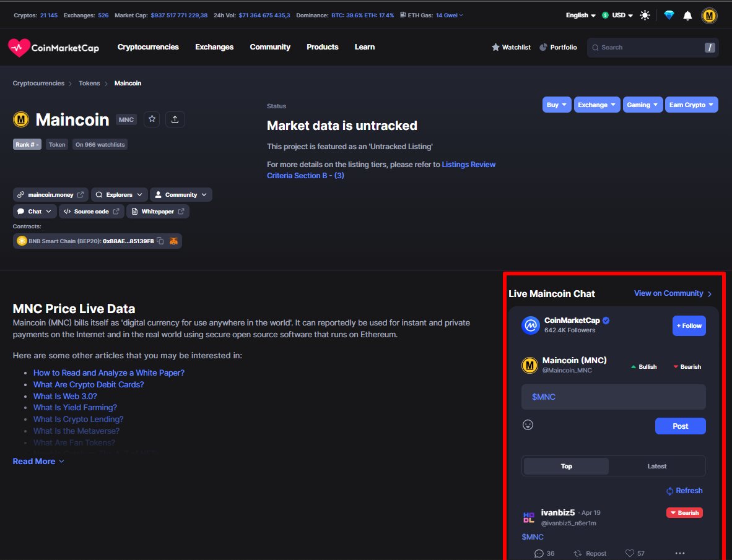The image size is (732, 560).
Task: Share Maincoin via upload icon
Action: (175, 119)
